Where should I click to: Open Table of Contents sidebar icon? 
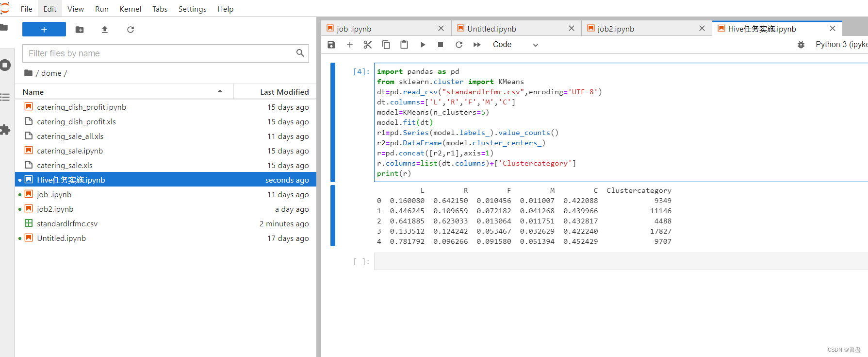pyautogui.click(x=5, y=97)
